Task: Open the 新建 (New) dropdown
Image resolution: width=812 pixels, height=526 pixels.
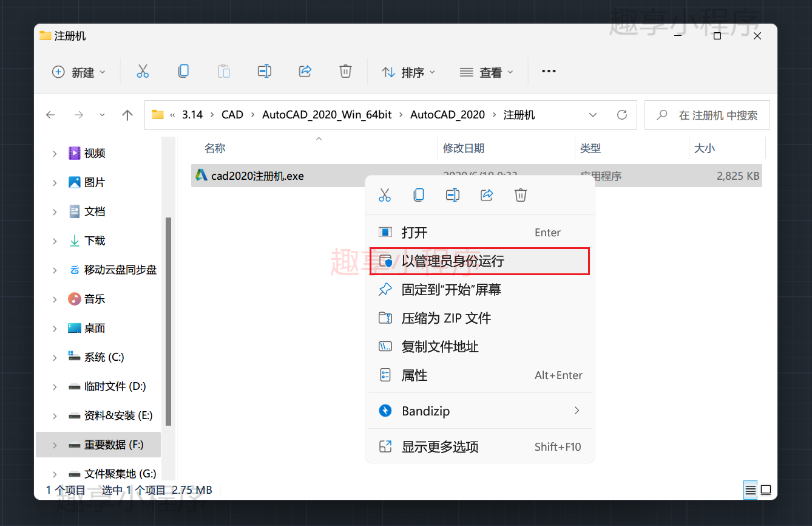Action: (79, 72)
